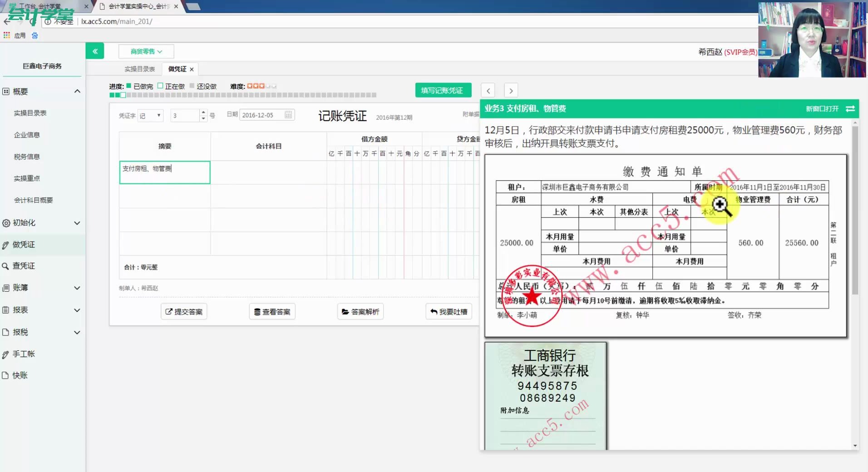The image size is (868, 472).
Task: Click the 概要 grid icon
Action: [6, 91]
